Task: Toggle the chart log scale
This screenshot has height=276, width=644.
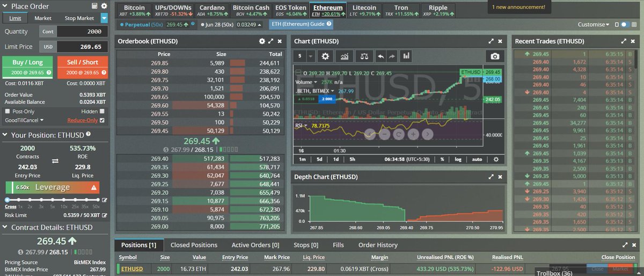Action: click(x=458, y=159)
